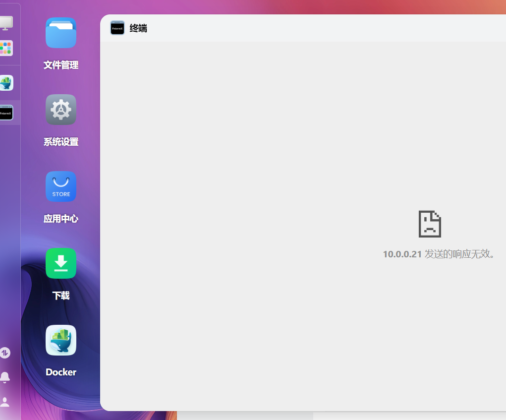Launch the 应用中心 STORE app
506x420 pixels.
(61, 186)
